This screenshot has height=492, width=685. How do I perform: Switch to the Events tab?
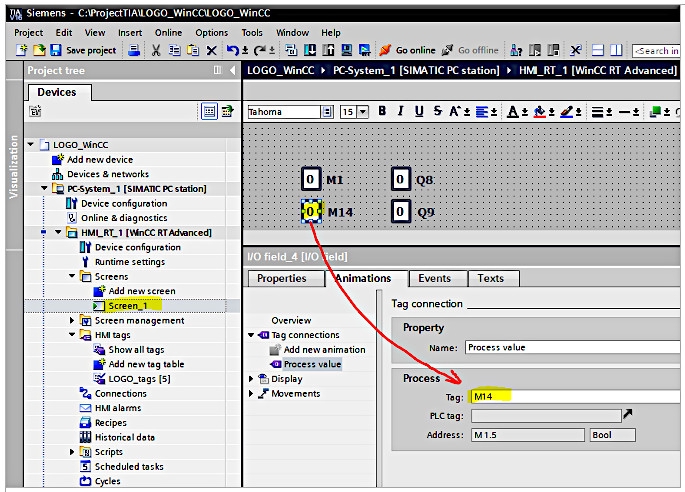point(434,278)
